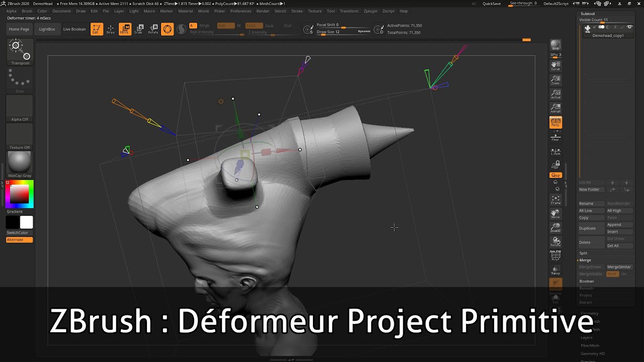This screenshot has height=362, width=644.
Task: Toggle the Gizmo 3D circular icon
Action: [x=168, y=29]
